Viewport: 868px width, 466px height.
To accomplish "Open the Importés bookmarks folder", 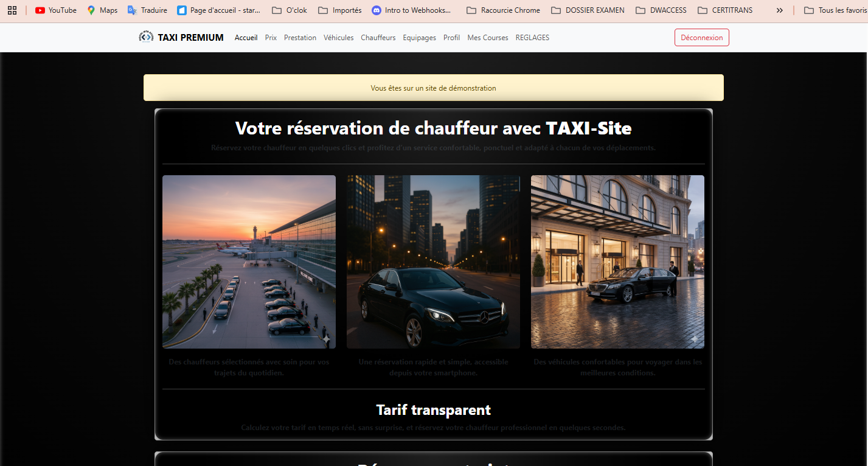I will tap(339, 10).
